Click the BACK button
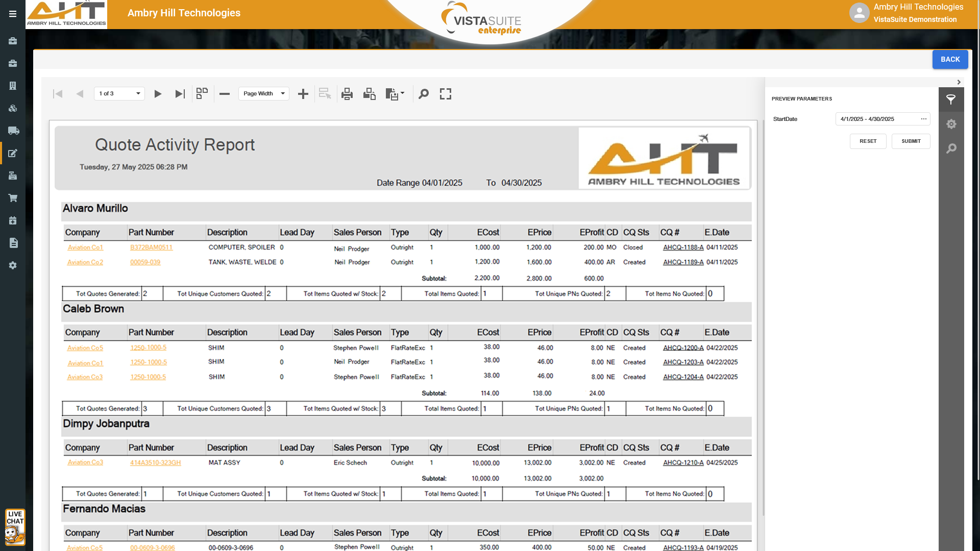The height and width of the screenshot is (551, 980). pyautogui.click(x=950, y=60)
